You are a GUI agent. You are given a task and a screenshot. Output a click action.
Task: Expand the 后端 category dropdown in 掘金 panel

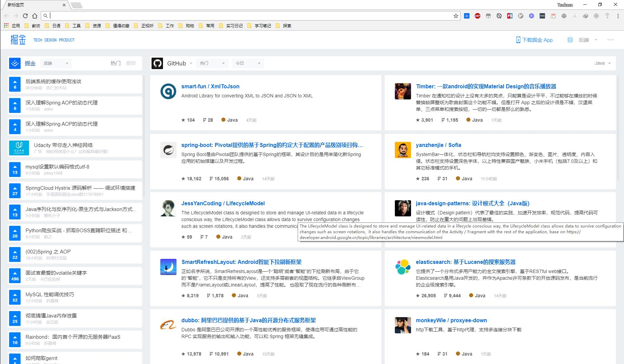point(56,63)
